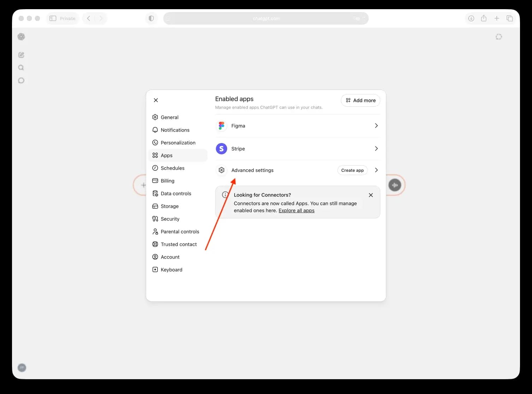This screenshot has width=532, height=394.
Task: Click the Figma app name
Action: coord(238,126)
